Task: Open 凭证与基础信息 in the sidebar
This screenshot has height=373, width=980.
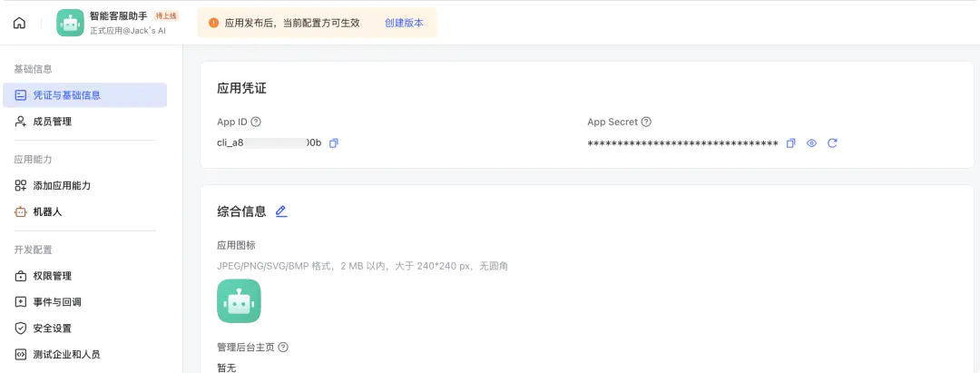Action: (84, 95)
